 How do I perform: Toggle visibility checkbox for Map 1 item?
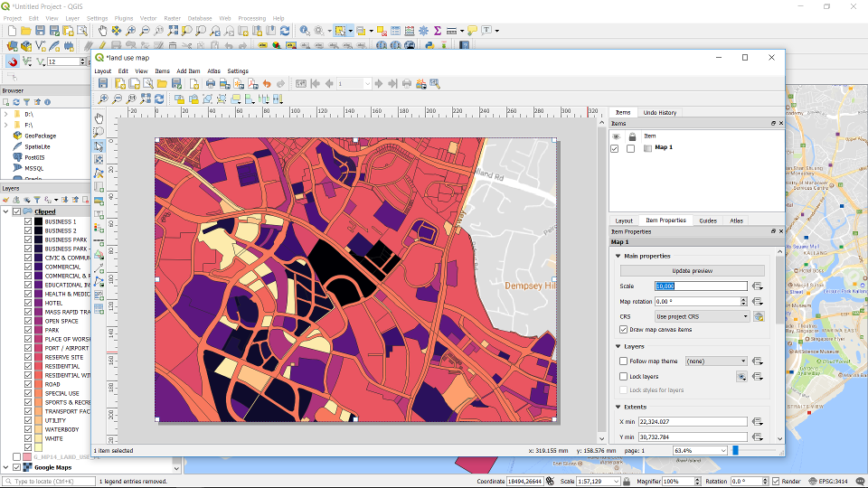point(615,148)
